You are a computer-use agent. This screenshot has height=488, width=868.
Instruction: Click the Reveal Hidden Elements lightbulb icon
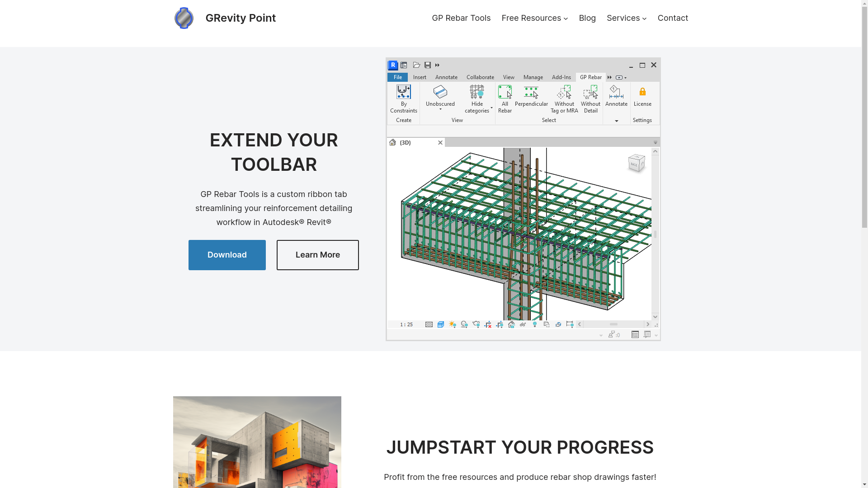535,324
